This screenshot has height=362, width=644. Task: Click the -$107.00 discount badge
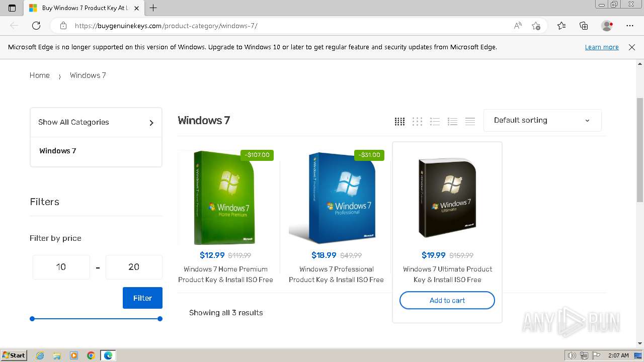(x=257, y=155)
